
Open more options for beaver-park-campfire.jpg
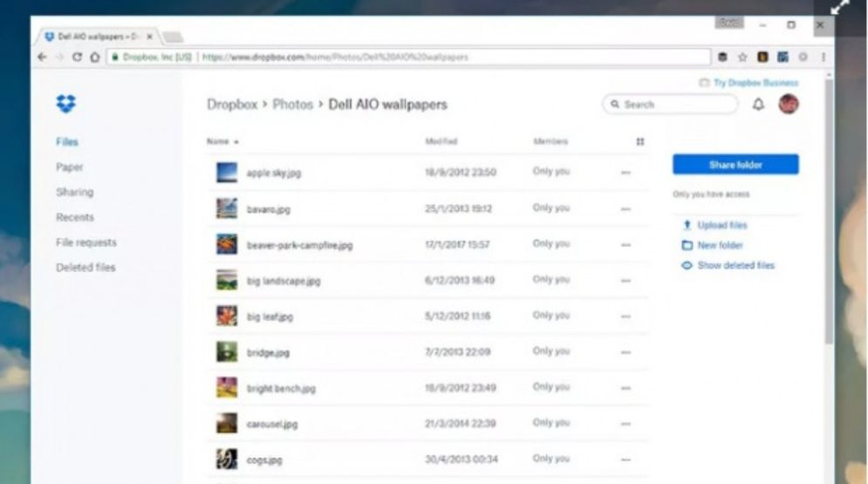tap(625, 244)
